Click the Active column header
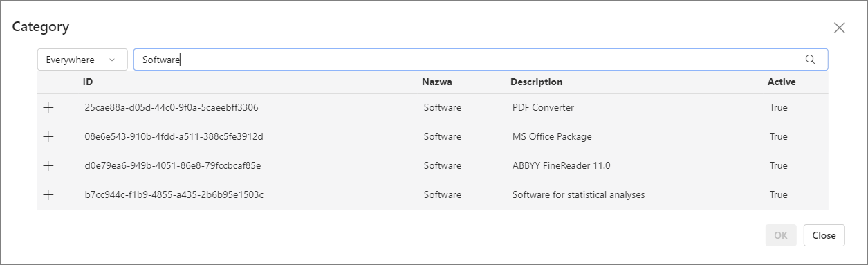 (x=782, y=82)
